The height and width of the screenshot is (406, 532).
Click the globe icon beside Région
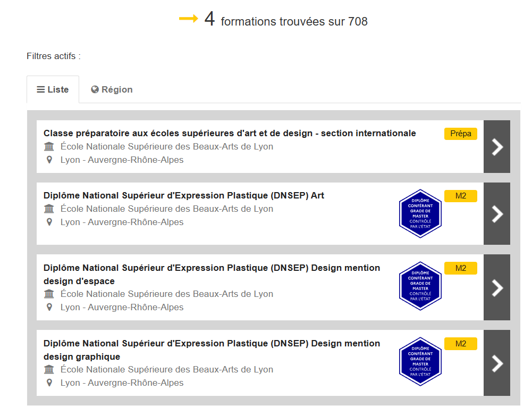[x=95, y=89]
